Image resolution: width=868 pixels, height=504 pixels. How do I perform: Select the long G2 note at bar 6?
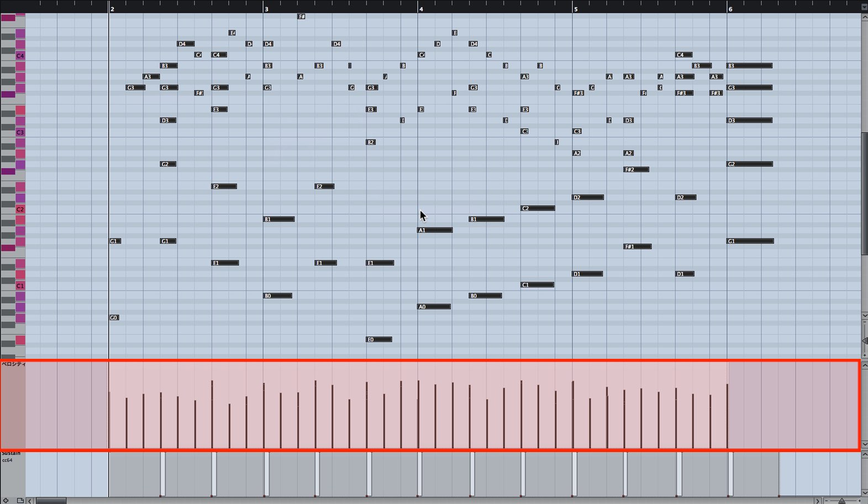750,165
